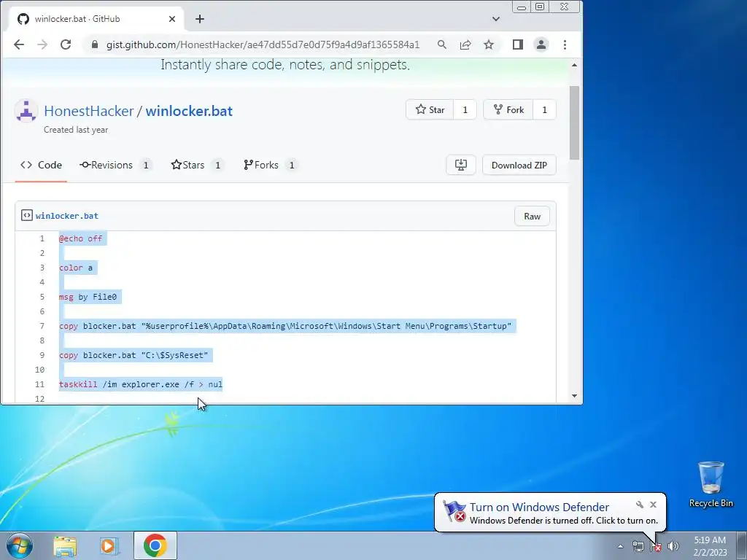The height and width of the screenshot is (560, 747).
Task: Fork this gist
Action: click(508, 109)
